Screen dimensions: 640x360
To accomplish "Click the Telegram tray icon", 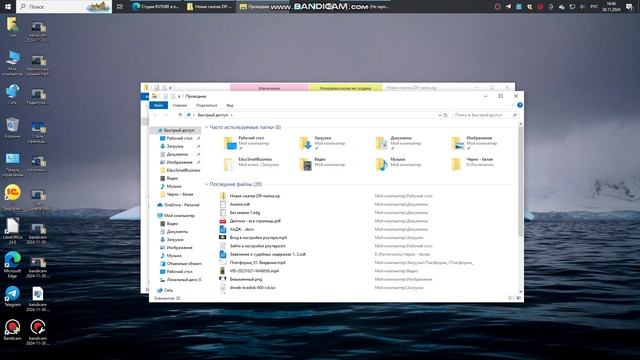I will pyautogui.click(x=508, y=7).
